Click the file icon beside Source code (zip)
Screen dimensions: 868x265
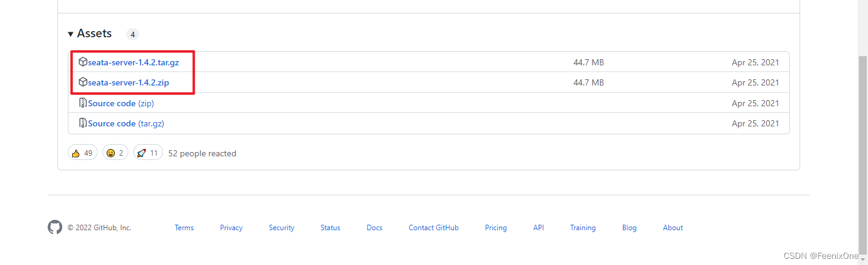83,103
